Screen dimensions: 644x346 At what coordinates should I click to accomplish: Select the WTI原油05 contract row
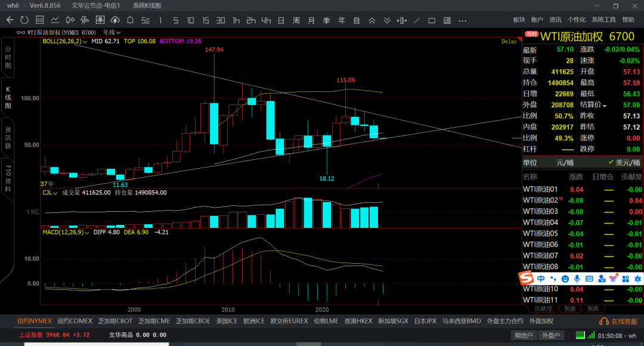pos(583,233)
